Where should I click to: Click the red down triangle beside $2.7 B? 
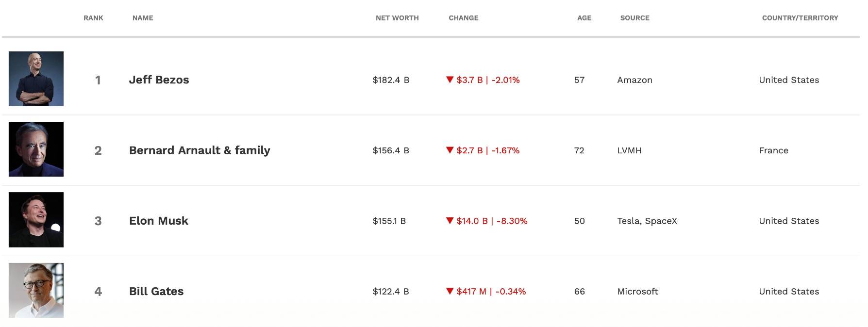(x=450, y=150)
